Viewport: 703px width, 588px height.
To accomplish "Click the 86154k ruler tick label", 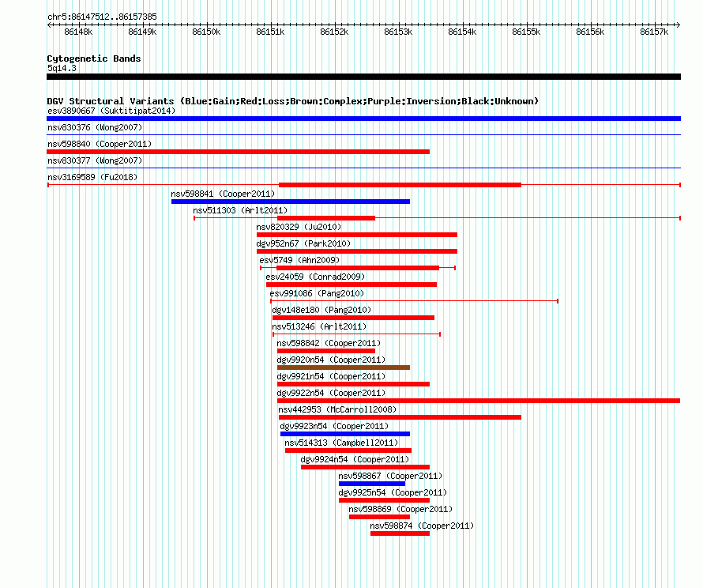I will pyautogui.click(x=462, y=32).
